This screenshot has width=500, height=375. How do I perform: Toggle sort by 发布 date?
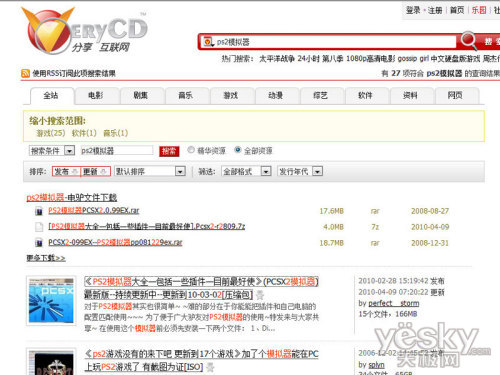(x=66, y=172)
